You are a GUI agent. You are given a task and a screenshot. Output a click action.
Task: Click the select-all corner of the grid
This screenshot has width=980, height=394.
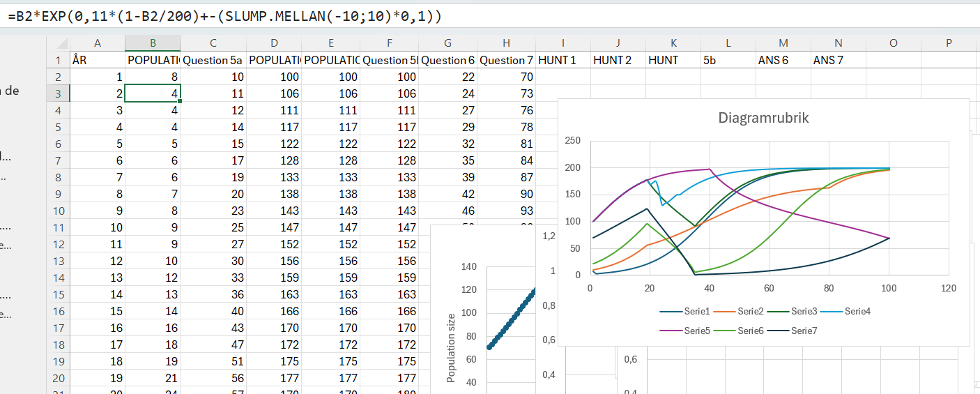58,43
